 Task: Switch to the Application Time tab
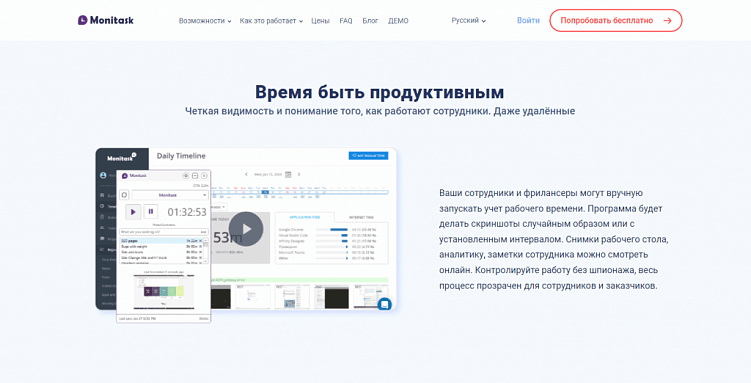coord(305,217)
